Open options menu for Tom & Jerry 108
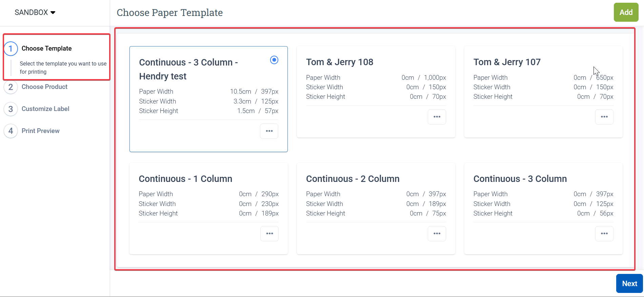Viewport: 644px width, 297px height. 437,117
